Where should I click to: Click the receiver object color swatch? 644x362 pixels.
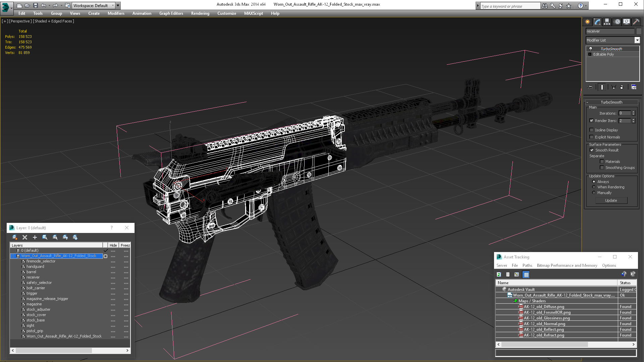pos(639,31)
